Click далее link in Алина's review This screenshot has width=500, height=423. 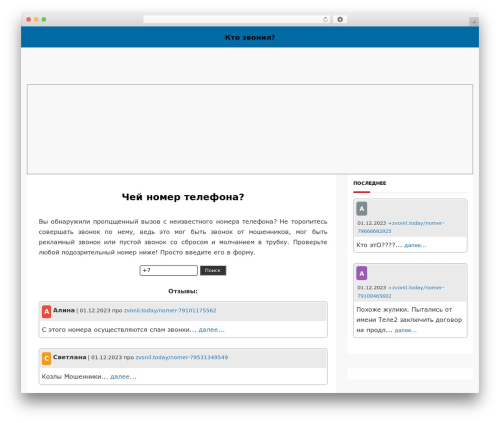(212, 330)
